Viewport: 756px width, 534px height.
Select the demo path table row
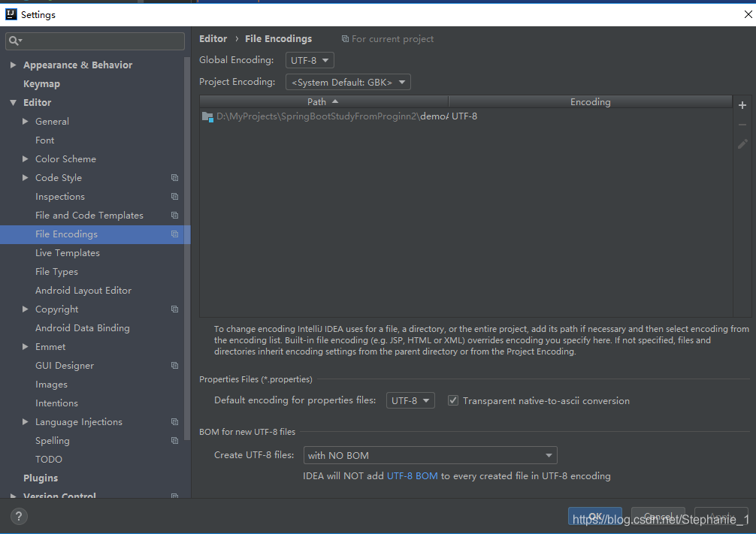pyautogui.click(x=466, y=116)
